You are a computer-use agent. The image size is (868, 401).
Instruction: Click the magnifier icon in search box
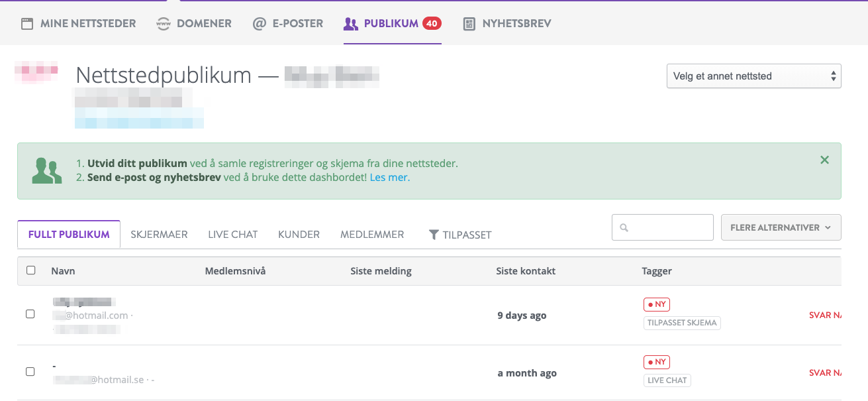[x=624, y=228]
